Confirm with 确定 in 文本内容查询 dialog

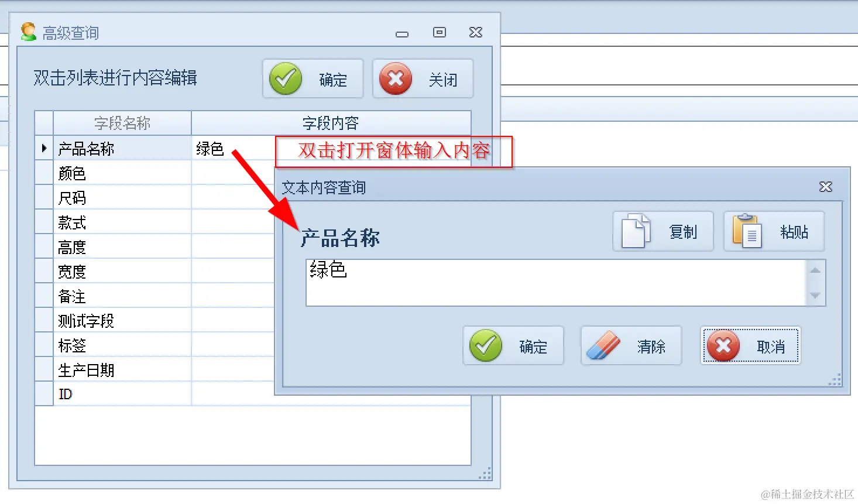pos(513,346)
